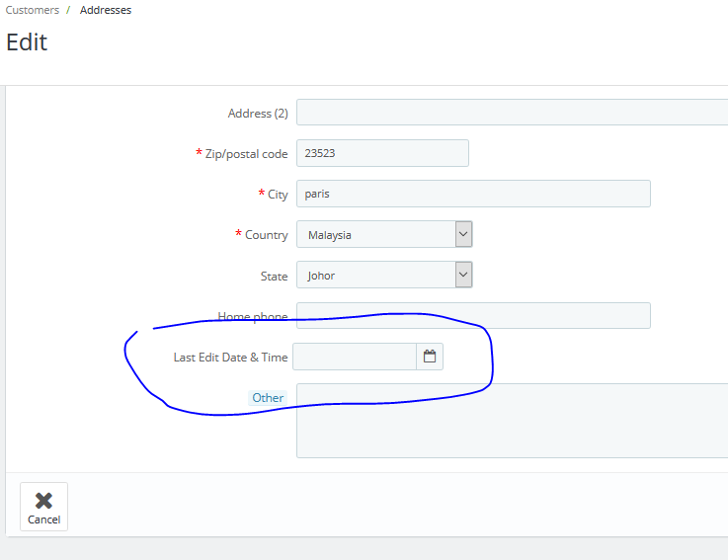Open the Country dropdown showing Malaysia

(x=384, y=234)
